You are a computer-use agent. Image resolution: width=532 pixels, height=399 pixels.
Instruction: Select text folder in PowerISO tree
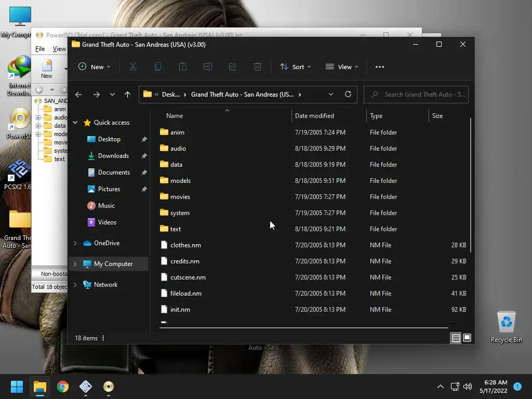55,159
